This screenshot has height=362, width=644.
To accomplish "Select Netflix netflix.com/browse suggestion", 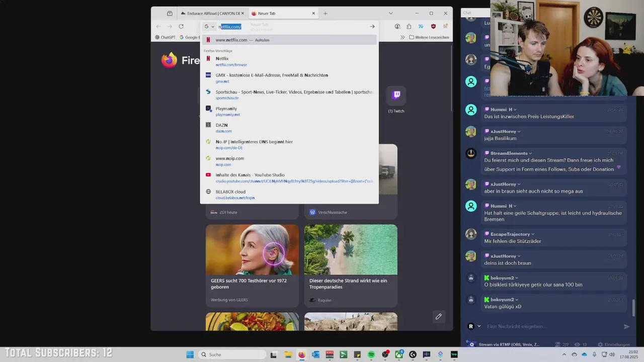I will coord(289,61).
